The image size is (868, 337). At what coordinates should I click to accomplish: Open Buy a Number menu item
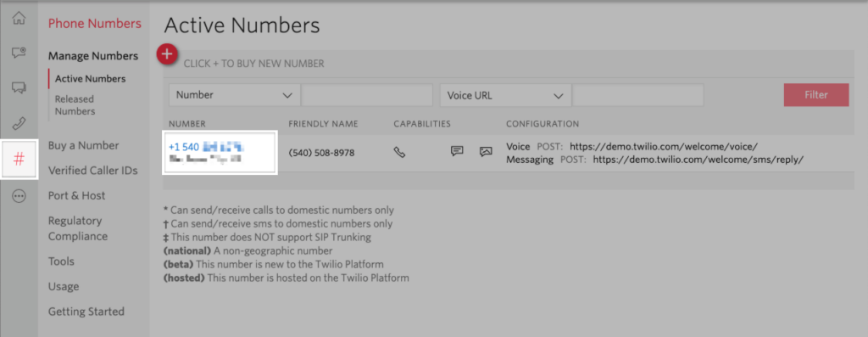pos(84,146)
